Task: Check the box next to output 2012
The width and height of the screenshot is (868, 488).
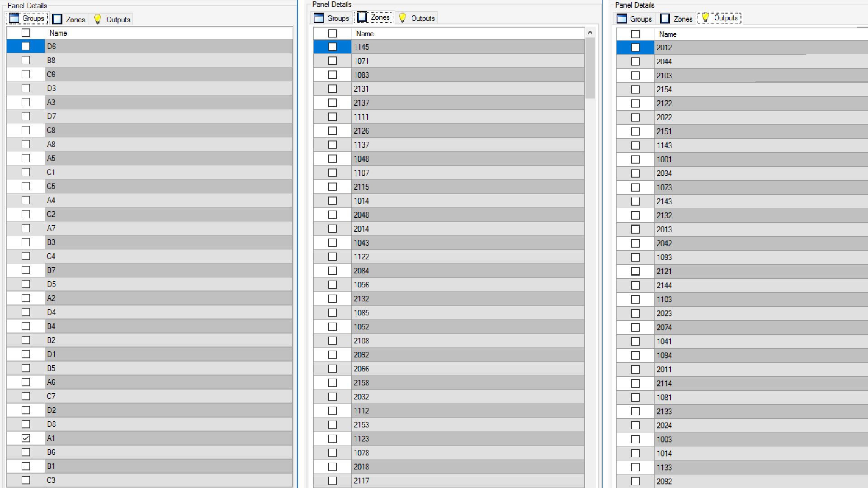Action: [635, 47]
